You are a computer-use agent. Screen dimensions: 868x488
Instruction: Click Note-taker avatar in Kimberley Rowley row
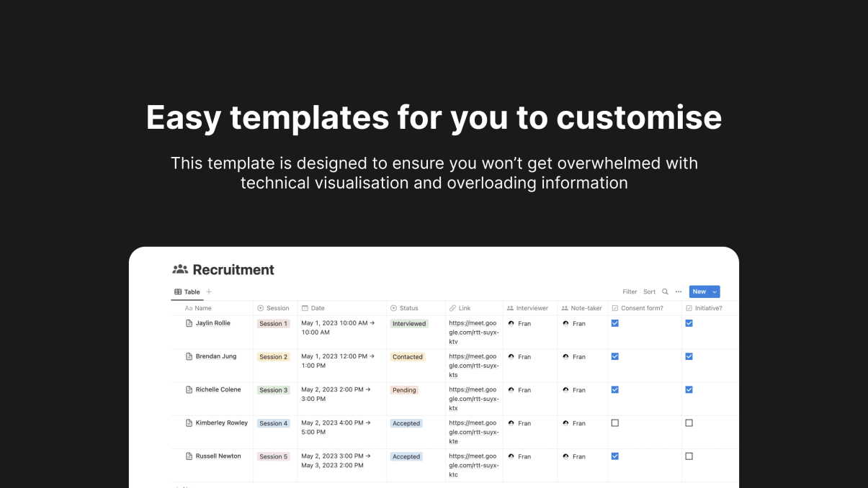point(566,423)
